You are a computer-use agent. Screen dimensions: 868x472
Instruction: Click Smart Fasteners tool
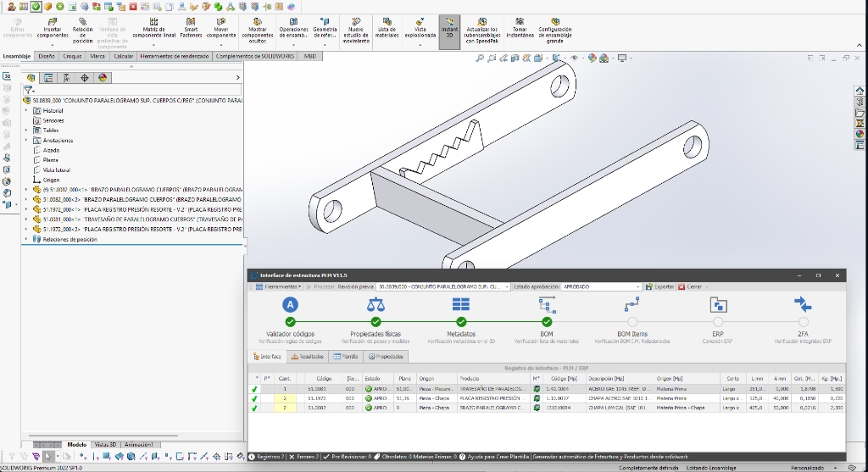(191, 28)
